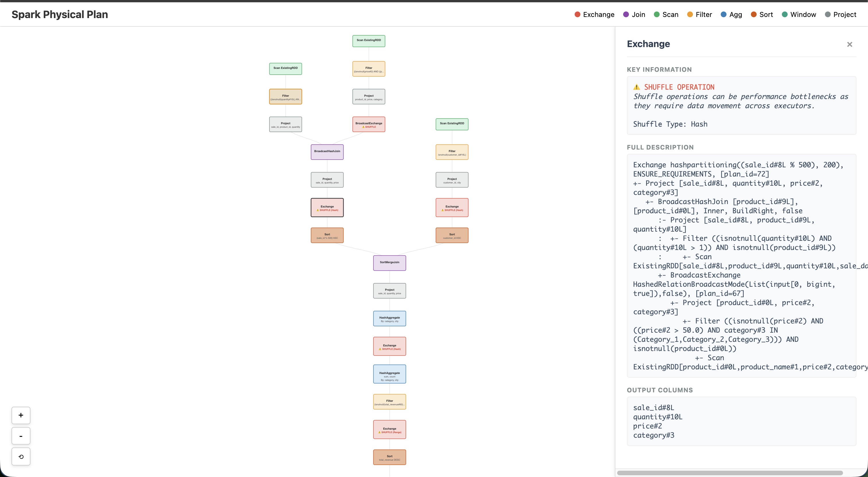Select the topmost Scan ExistingRDD node
The width and height of the screenshot is (868, 477).
369,41
